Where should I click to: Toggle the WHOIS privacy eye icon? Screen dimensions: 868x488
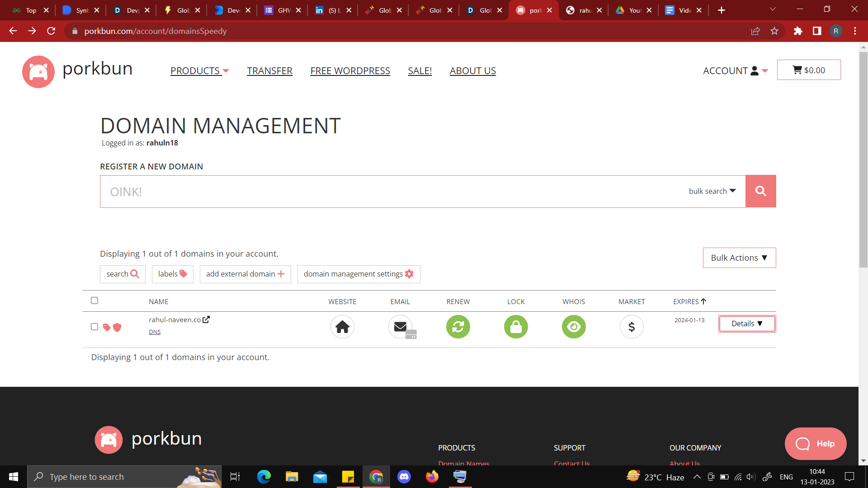point(574,327)
